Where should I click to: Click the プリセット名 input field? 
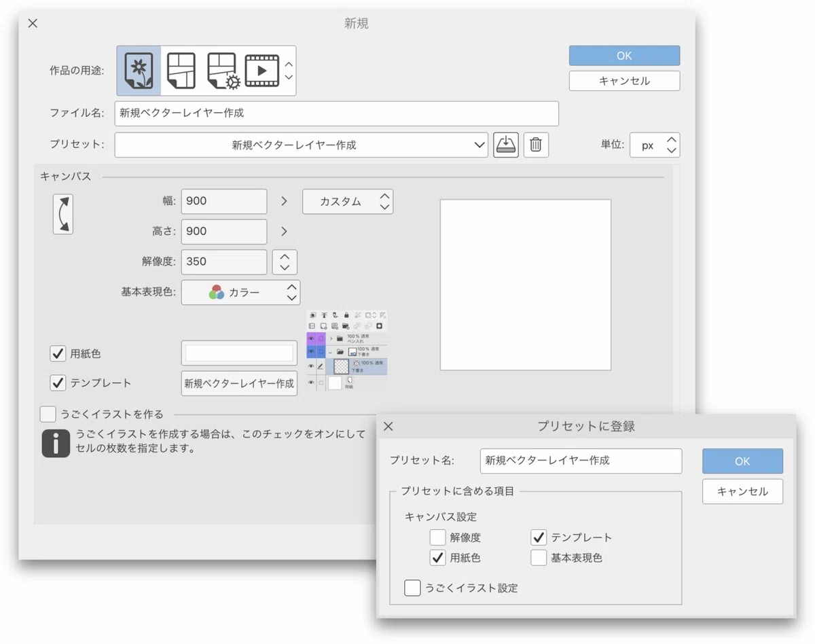coord(581,461)
